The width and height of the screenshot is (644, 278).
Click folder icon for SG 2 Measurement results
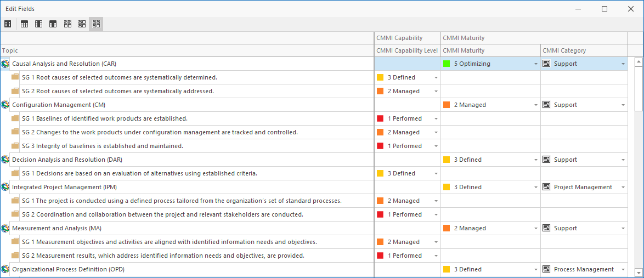click(x=15, y=254)
